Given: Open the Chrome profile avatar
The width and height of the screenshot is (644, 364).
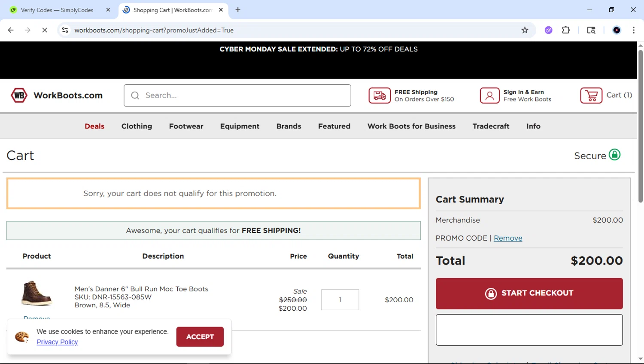Looking at the screenshot, I should (x=617, y=30).
